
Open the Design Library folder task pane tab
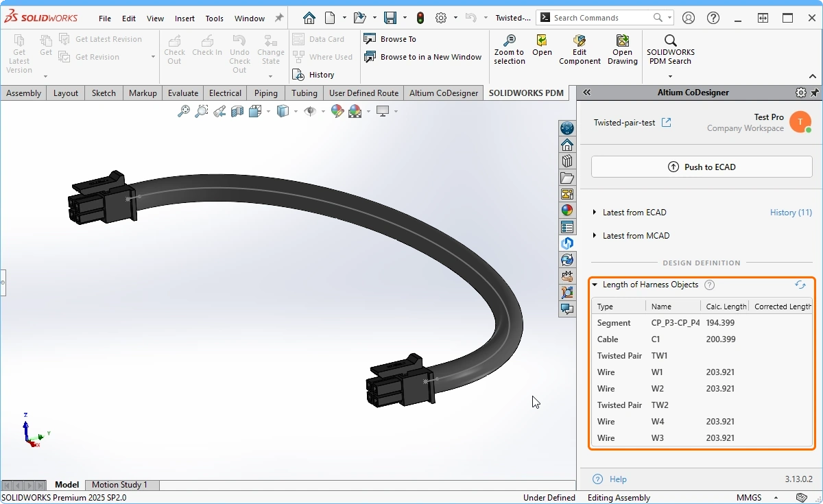pyautogui.click(x=567, y=178)
